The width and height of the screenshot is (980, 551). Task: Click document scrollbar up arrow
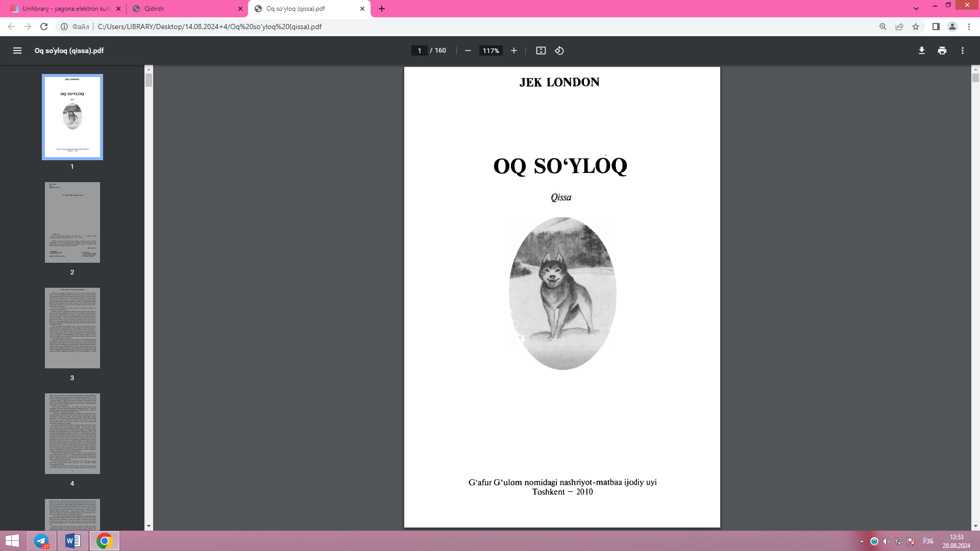click(x=975, y=69)
